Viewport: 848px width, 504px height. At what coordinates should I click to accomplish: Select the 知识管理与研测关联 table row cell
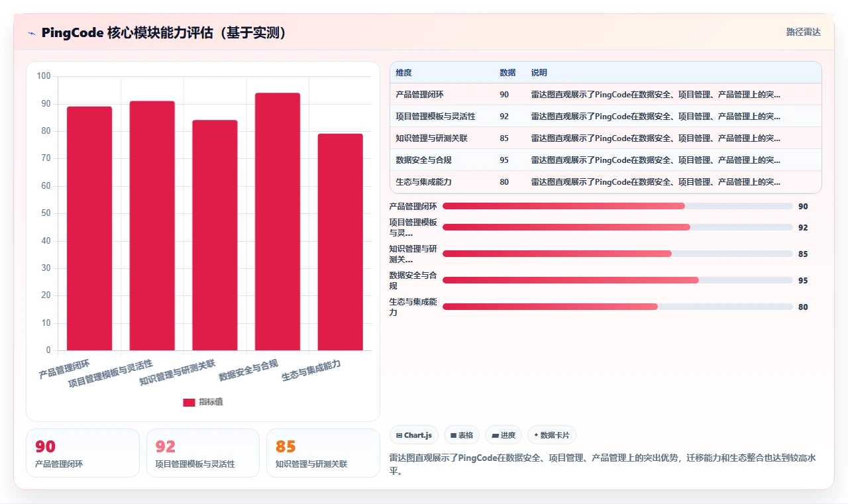(x=431, y=138)
